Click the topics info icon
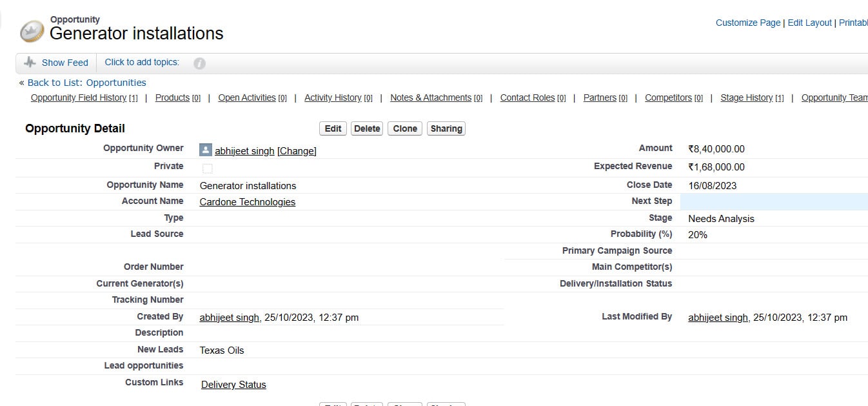This screenshot has width=868, height=406. 199,63
